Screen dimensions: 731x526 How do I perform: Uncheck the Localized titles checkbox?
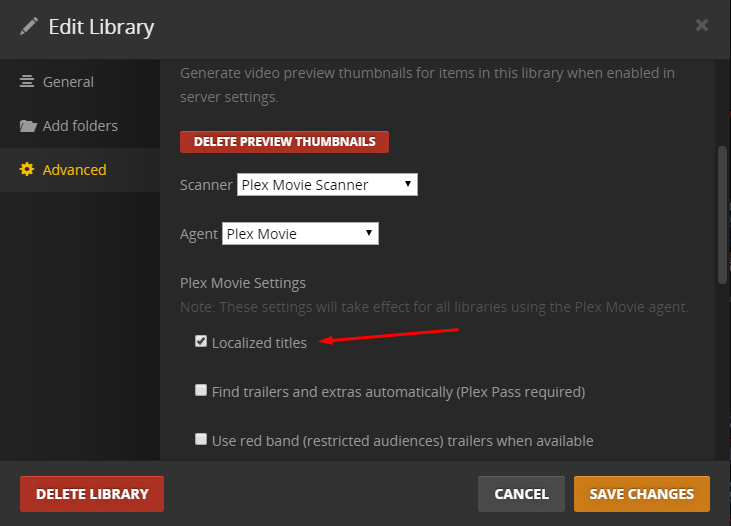[201, 341]
